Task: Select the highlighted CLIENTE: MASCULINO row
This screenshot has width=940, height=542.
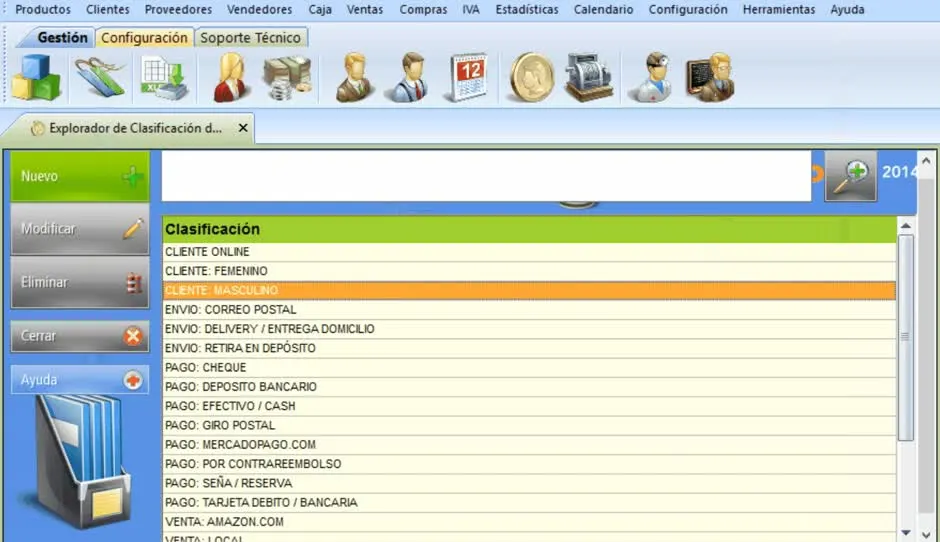Action: coord(529,290)
